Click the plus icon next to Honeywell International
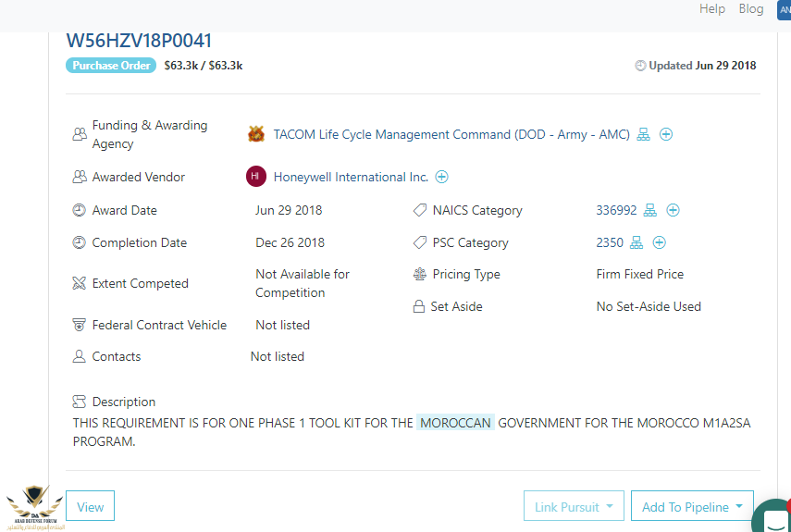This screenshot has height=532, width=791. pos(442,177)
